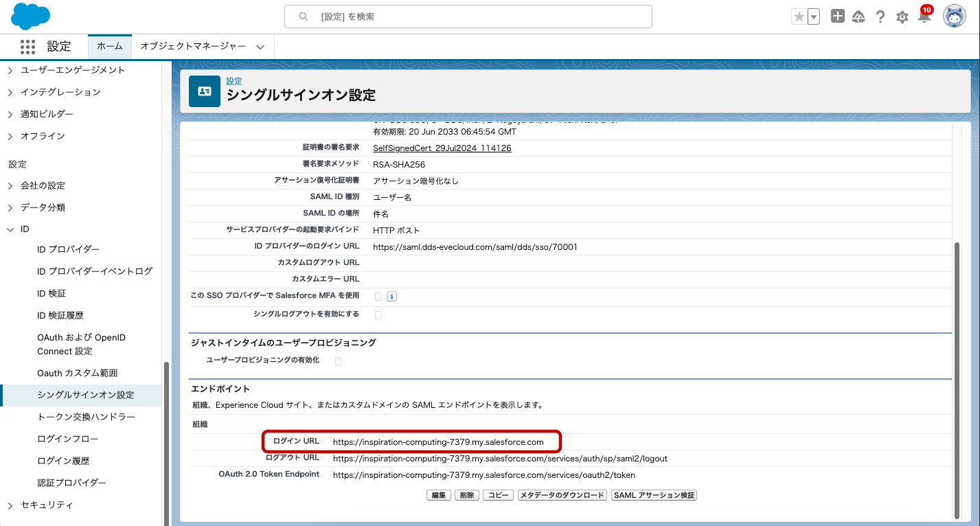Click the Salesforce cloud logo
The image size is (980, 526).
click(x=31, y=16)
